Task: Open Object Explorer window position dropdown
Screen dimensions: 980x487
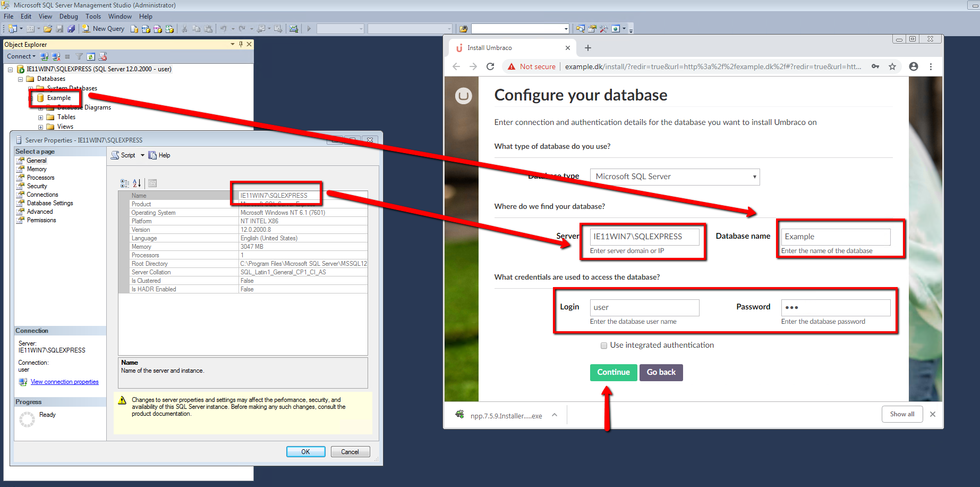Action: [x=233, y=44]
